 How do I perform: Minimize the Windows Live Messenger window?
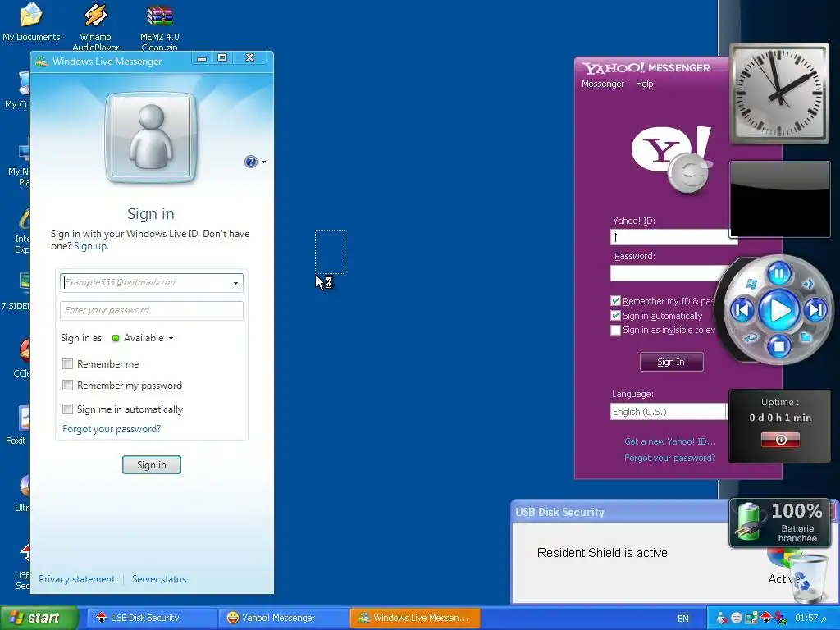(202, 58)
